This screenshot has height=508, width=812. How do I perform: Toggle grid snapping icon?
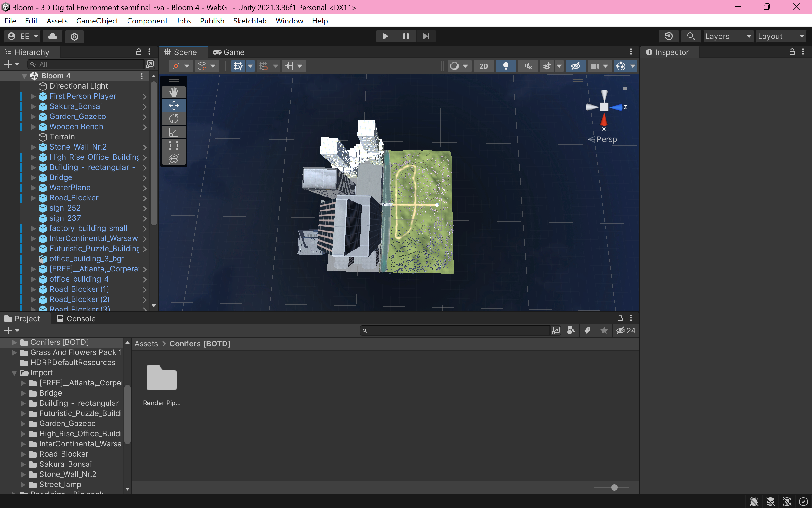[x=264, y=66]
